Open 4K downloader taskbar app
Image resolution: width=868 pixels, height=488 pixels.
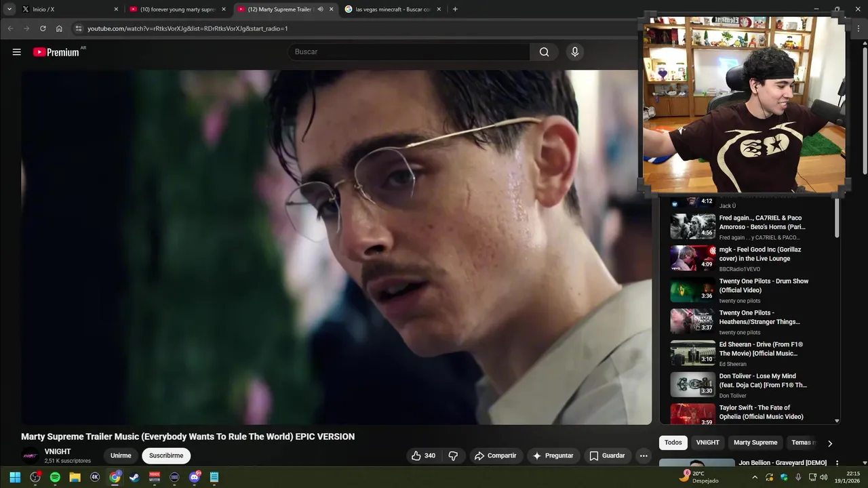point(95,477)
